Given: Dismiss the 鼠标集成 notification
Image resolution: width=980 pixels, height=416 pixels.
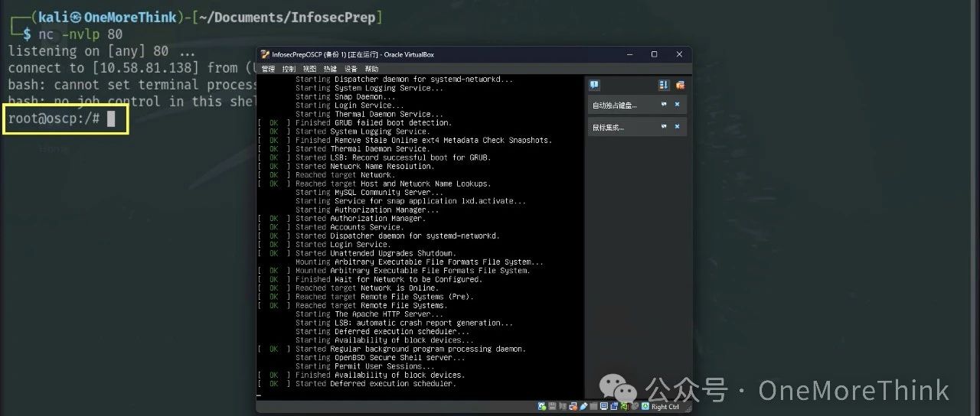Looking at the screenshot, I should pos(677,126).
